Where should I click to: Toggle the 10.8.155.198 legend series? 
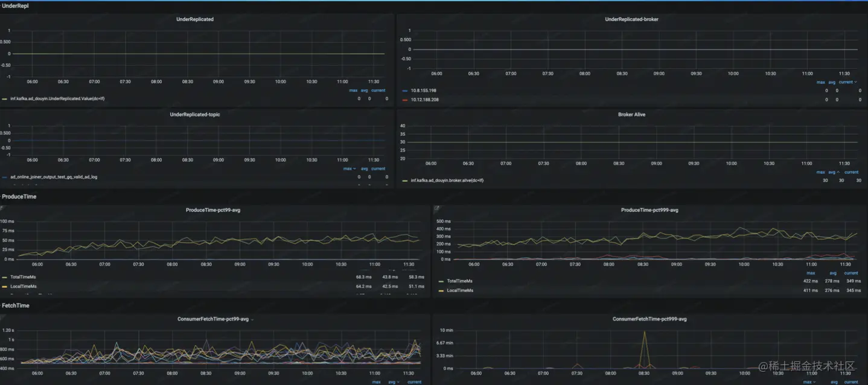[x=424, y=91]
